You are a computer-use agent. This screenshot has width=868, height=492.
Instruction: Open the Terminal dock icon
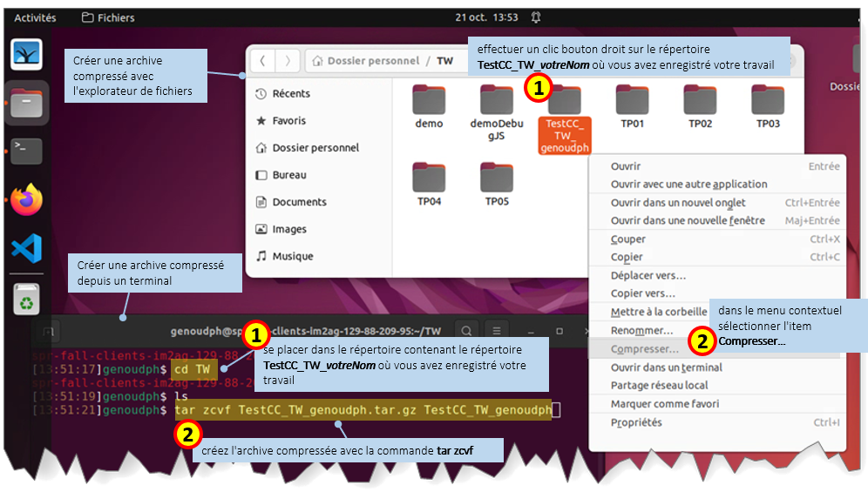click(x=26, y=151)
